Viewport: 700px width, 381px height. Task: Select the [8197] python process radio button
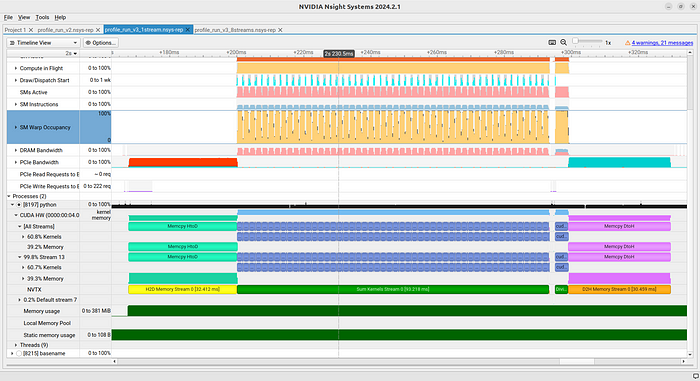tap(19, 205)
